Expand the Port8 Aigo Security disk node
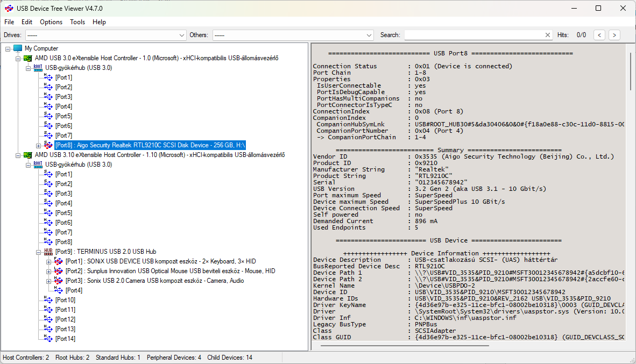 [39, 146]
